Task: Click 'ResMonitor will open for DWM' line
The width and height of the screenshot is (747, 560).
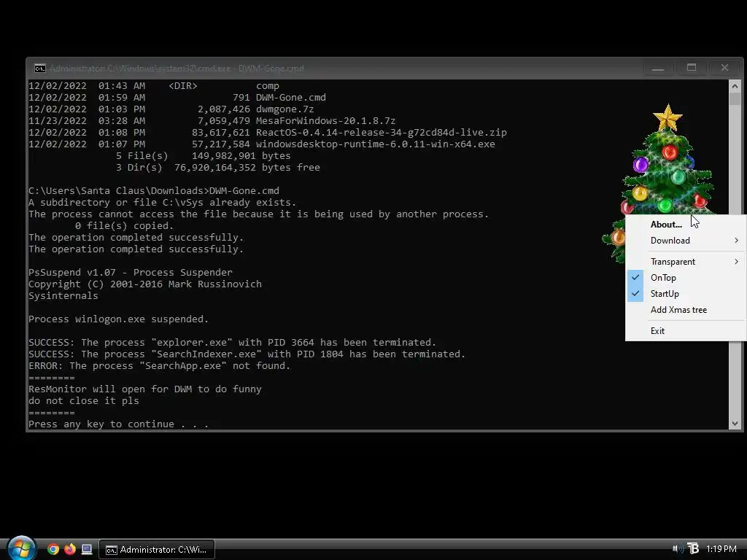Action: click(x=145, y=389)
